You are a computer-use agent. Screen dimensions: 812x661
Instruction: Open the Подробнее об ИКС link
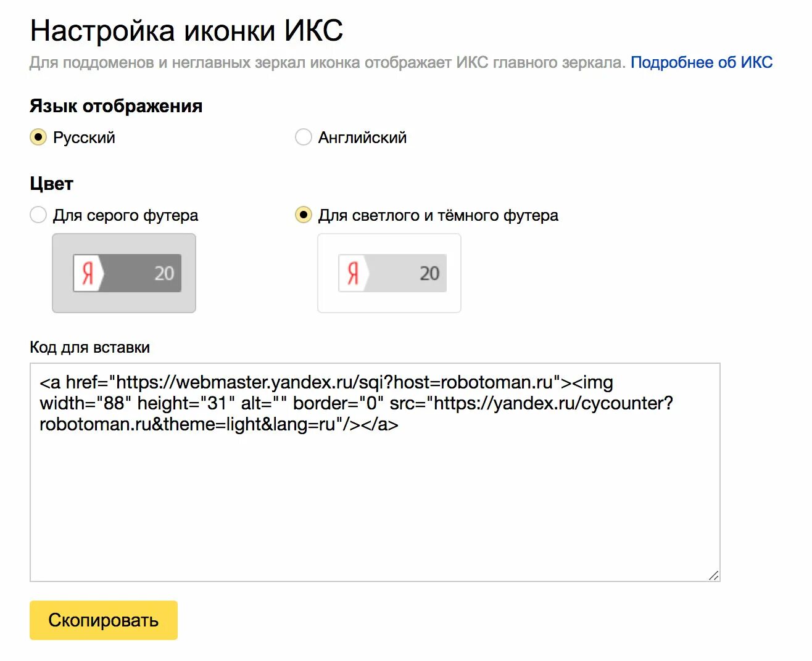tap(702, 62)
